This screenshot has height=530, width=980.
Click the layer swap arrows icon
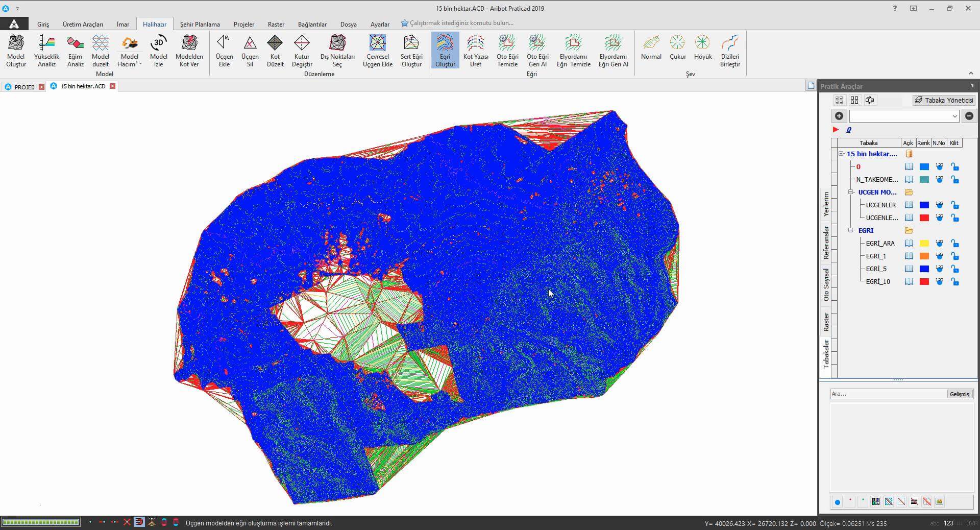click(870, 100)
